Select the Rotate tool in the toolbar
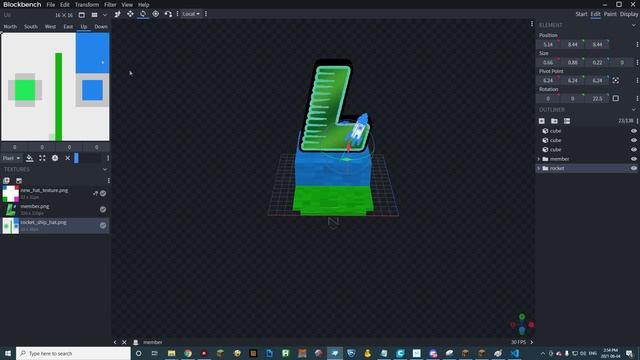Image resolution: width=640 pixels, height=360 pixels. [x=143, y=14]
